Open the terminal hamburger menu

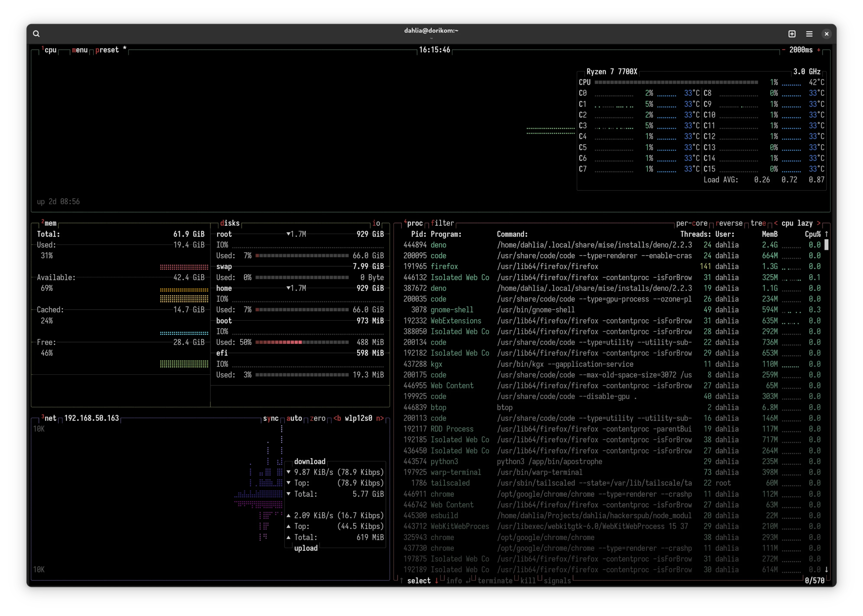(x=809, y=34)
